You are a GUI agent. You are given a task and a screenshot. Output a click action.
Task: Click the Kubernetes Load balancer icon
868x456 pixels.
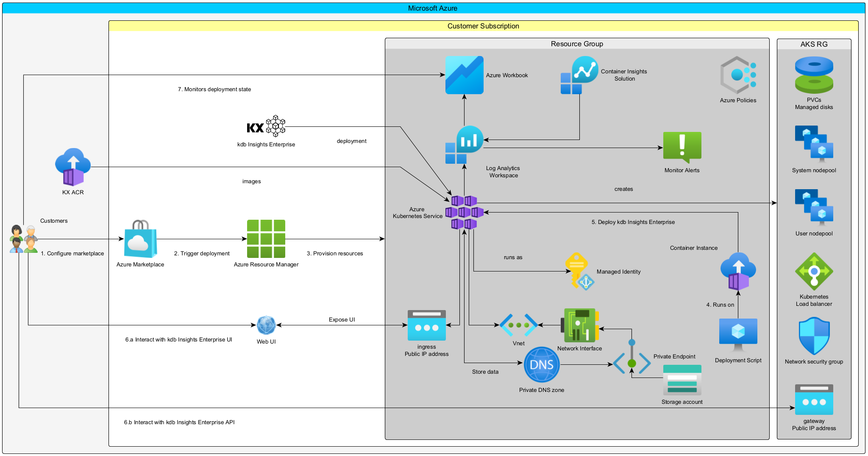click(x=814, y=272)
